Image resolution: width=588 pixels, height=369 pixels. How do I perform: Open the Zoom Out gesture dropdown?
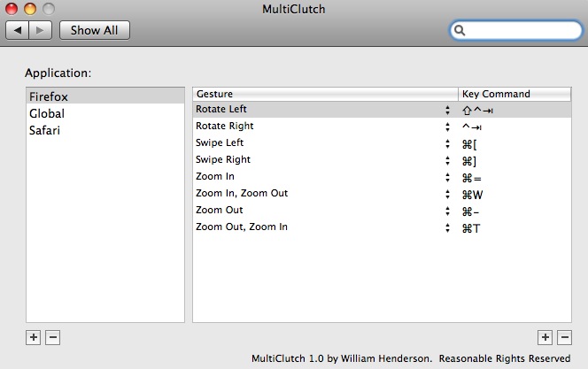(448, 211)
